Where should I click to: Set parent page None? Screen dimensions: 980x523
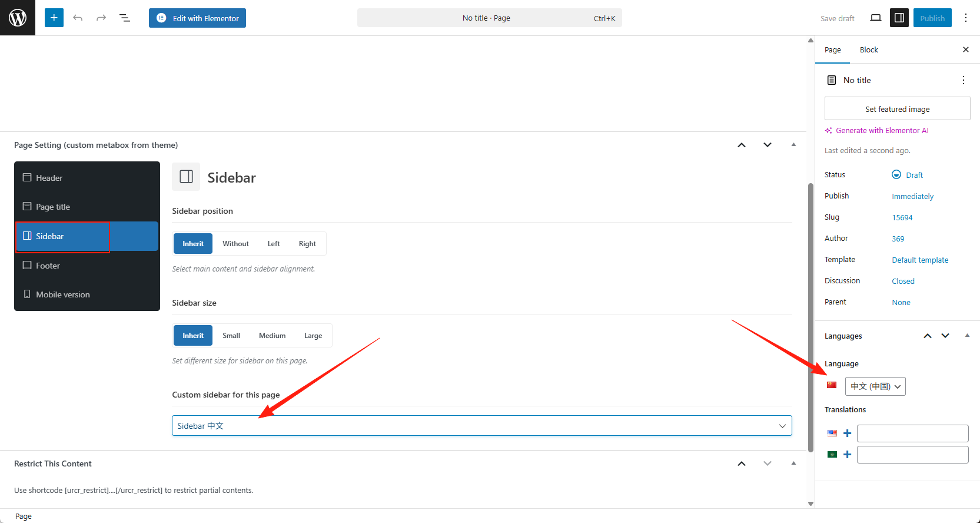[x=901, y=303]
